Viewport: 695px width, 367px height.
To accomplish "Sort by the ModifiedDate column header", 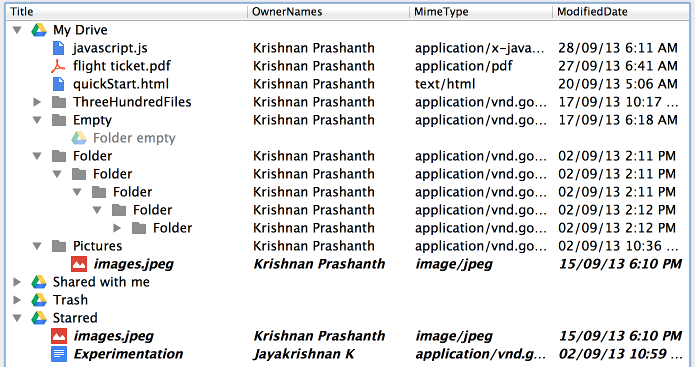I will (x=621, y=12).
